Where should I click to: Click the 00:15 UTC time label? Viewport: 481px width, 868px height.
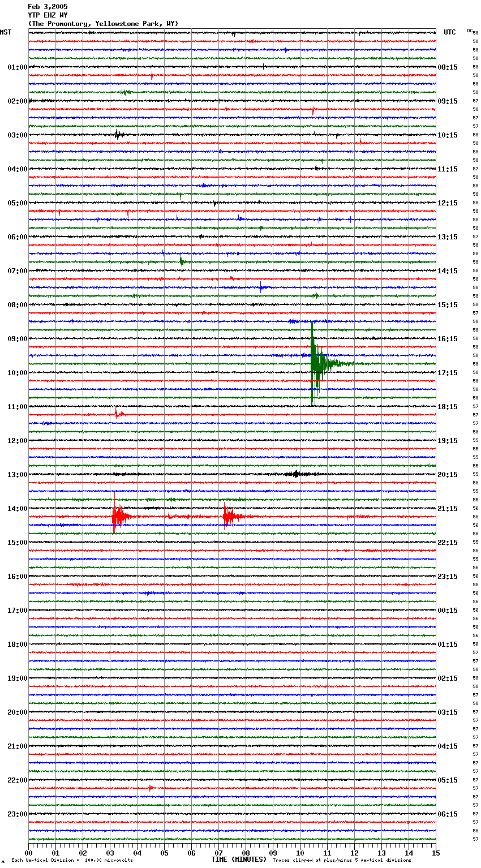coord(448,611)
